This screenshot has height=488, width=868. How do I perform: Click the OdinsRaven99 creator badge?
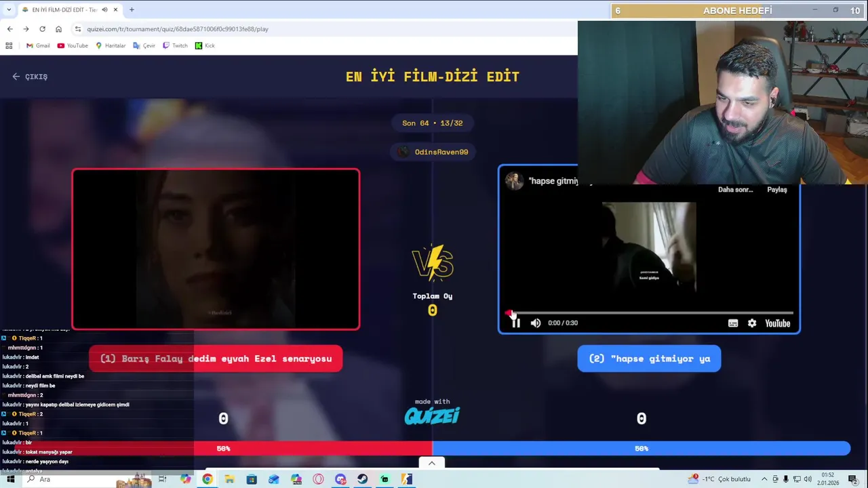[x=433, y=152]
